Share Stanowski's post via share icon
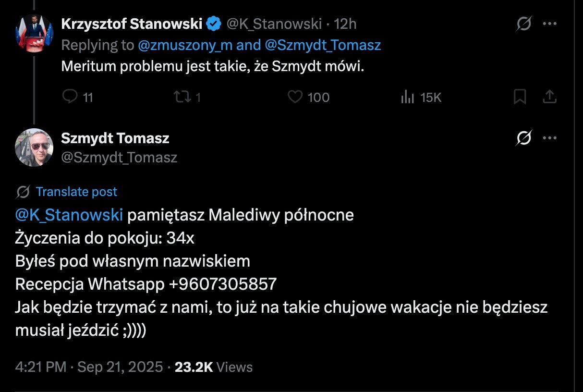 tap(549, 97)
